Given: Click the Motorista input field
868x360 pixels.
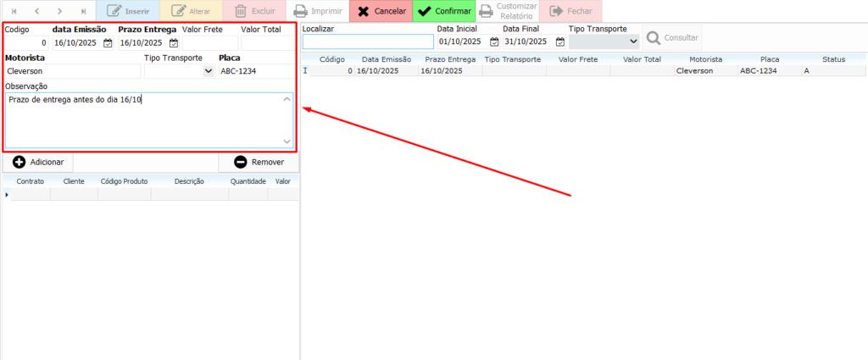Looking at the screenshot, I should point(72,72).
